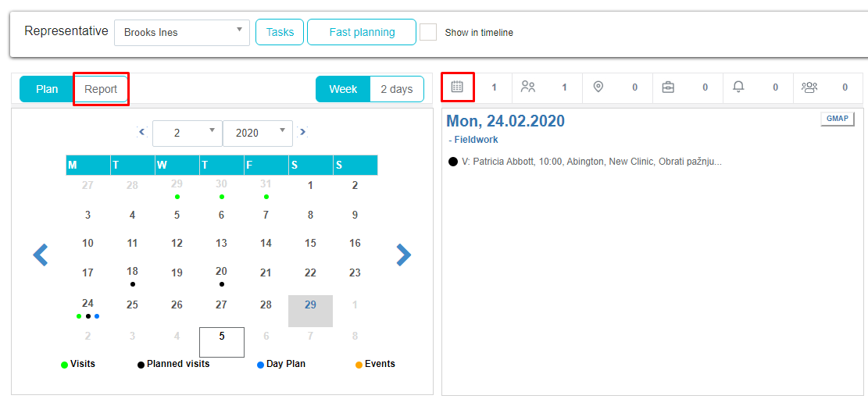The width and height of the screenshot is (868, 399).
Task: Switch to the Report tab
Action: pos(101,89)
